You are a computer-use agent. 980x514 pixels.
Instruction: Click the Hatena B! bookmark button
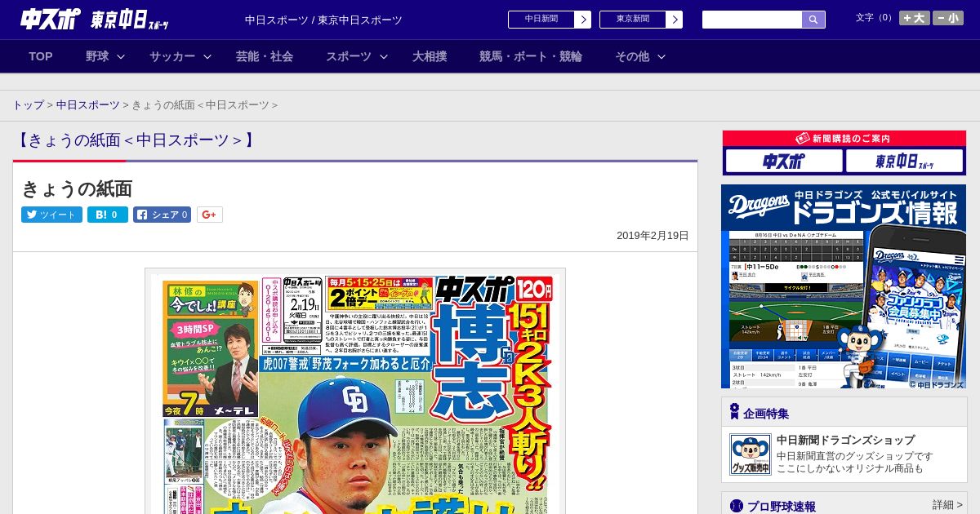point(108,215)
